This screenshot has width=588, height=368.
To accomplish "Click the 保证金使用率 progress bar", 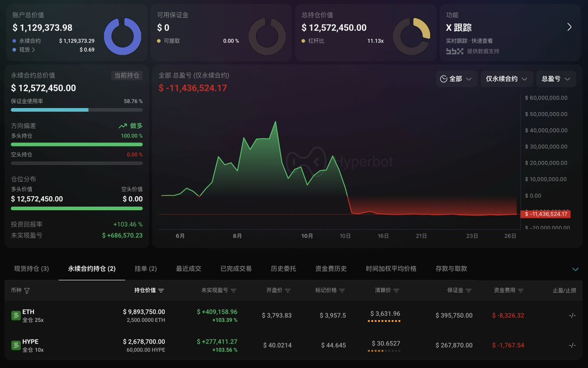I will click(77, 110).
